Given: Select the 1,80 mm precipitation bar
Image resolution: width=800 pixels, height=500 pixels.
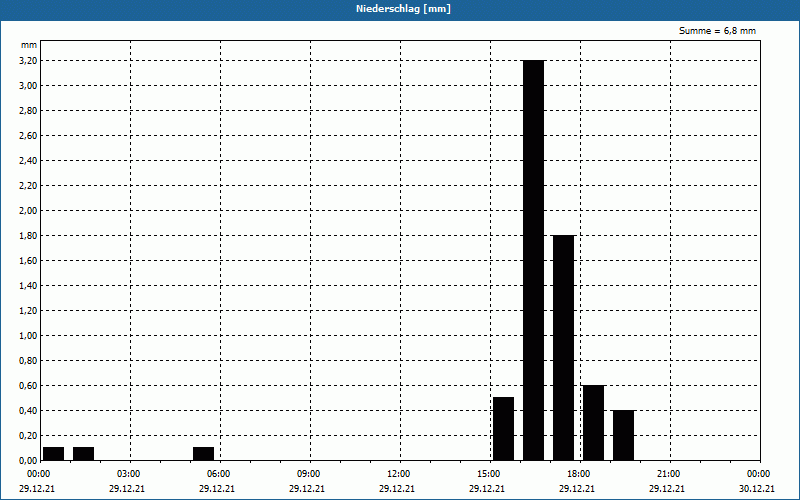Looking at the screenshot, I should 564,347.
